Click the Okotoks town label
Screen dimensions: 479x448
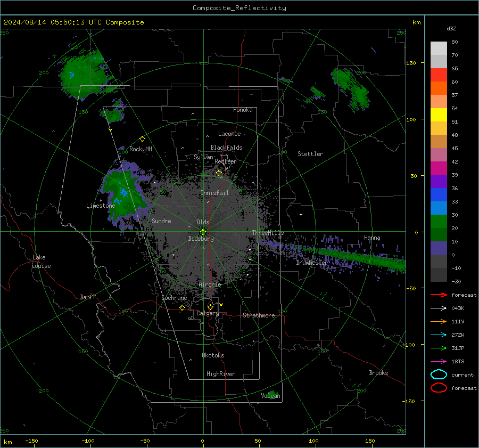coord(213,355)
